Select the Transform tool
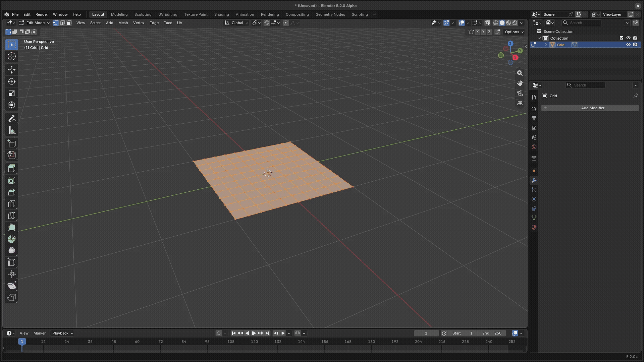The image size is (644, 362). (x=12, y=105)
